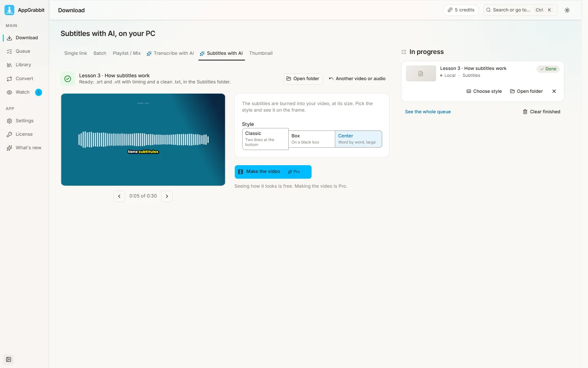Click the Make the video button

(x=273, y=172)
